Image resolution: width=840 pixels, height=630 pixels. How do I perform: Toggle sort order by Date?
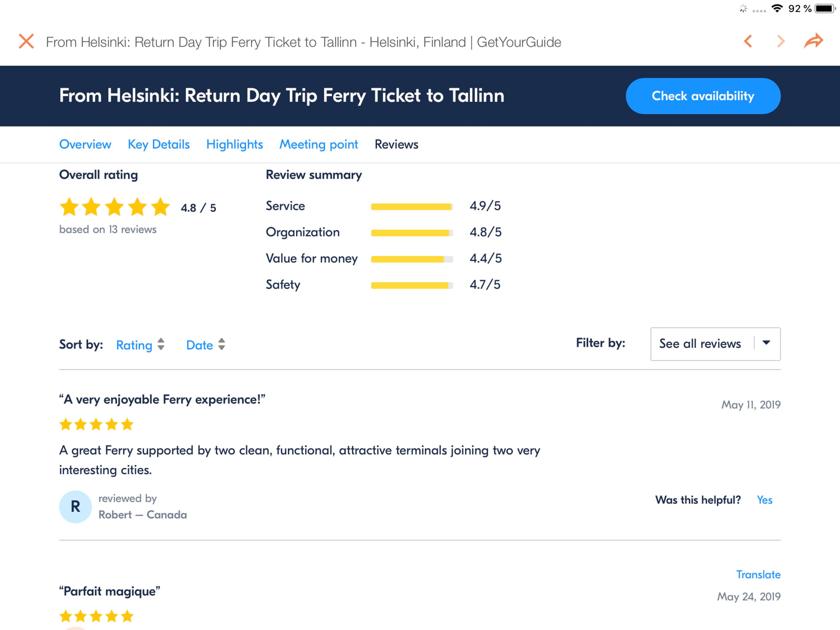[x=205, y=345]
